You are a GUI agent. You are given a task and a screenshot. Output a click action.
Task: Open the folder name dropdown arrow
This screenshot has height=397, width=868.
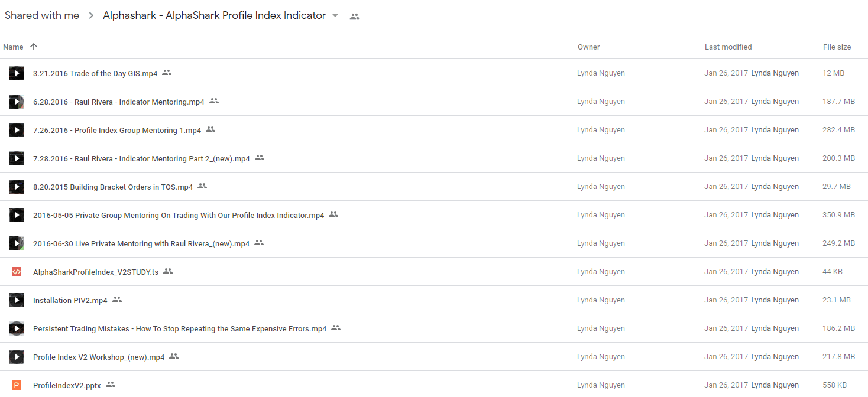click(x=335, y=16)
